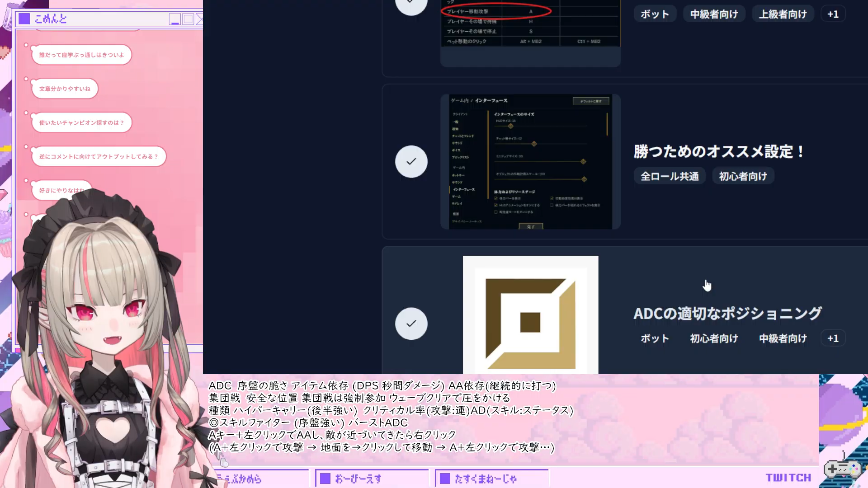Viewport: 868px width, 488px height.
Task: Open the gold square ADC lesson thumbnail
Action: click(530, 315)
